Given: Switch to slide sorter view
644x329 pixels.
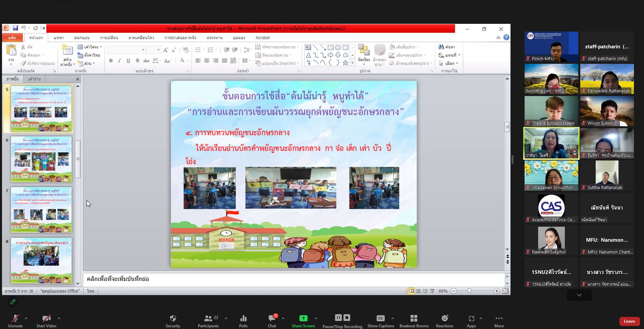Looking at the screenshot, I should [418, 291].
